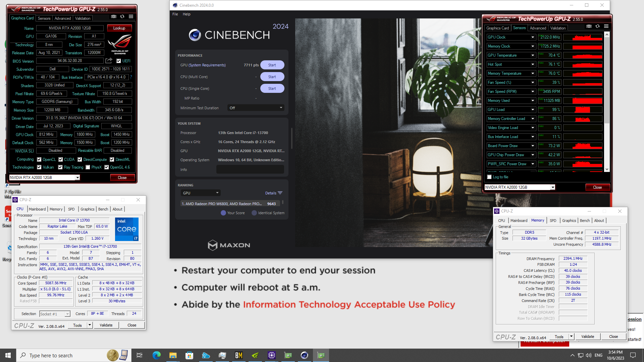
Task: Toggle the UEFI checkbox in GPU-Z
Action: pyautogui.click(x=118, y=61)
